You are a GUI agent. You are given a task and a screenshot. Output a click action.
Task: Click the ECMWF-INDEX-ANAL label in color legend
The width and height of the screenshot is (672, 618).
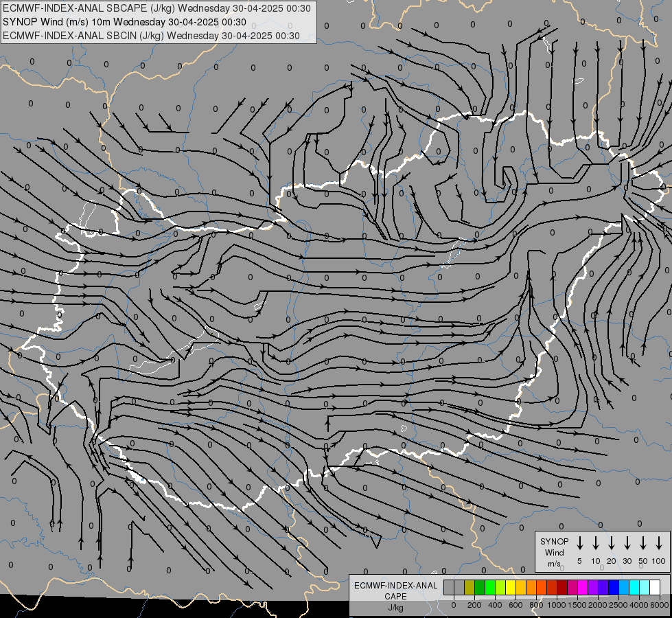[x=395, y=586]
